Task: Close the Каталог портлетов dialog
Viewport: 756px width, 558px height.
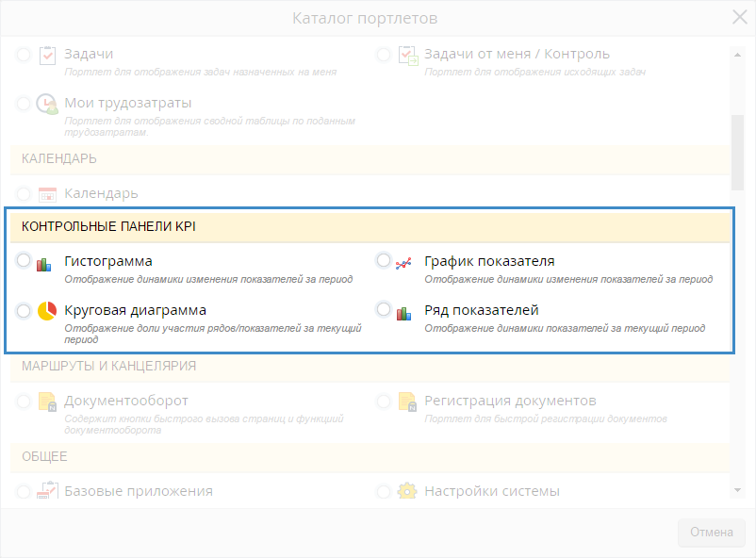Action: (740, 17)
